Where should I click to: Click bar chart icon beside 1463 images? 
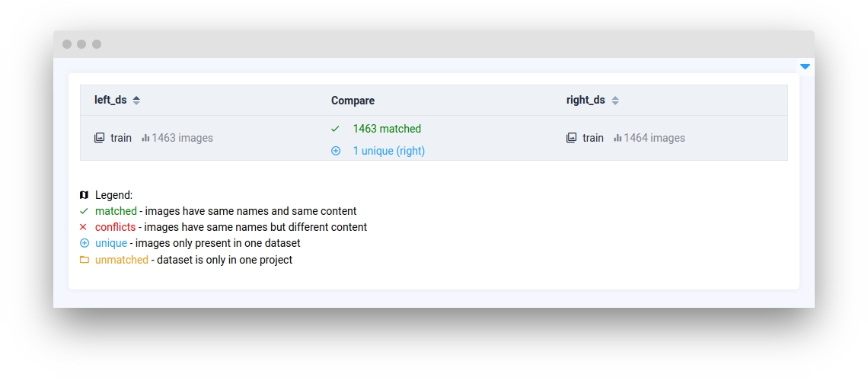pyautogui.click(x=145, y=138)
